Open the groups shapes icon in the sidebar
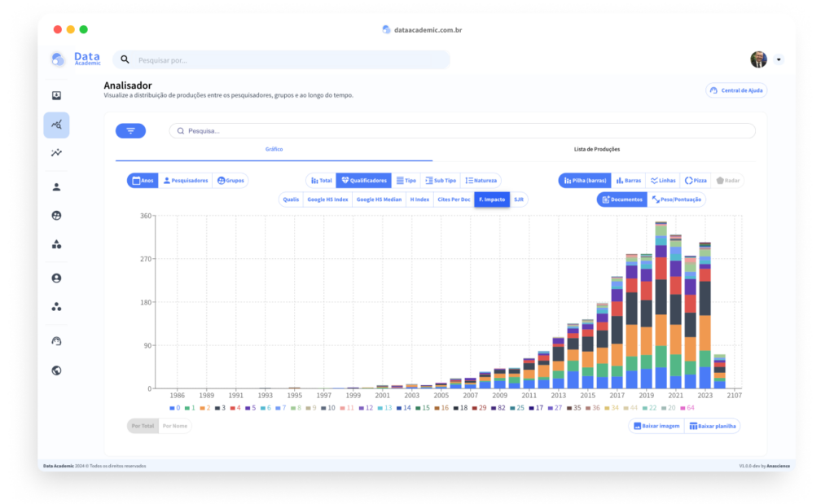The height and width of the screenshot is (504, 834). [x=56, y=244]
